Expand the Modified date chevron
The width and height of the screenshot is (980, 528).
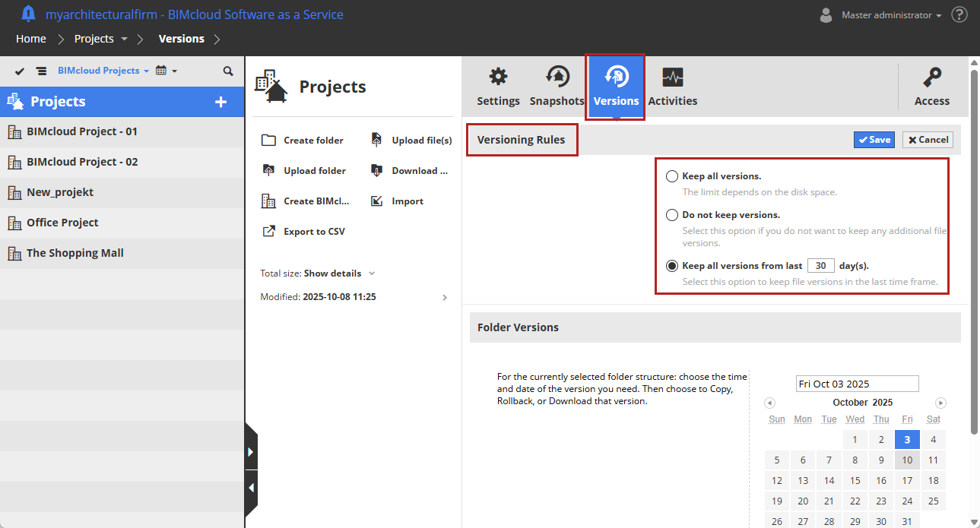tap(445, 298)
